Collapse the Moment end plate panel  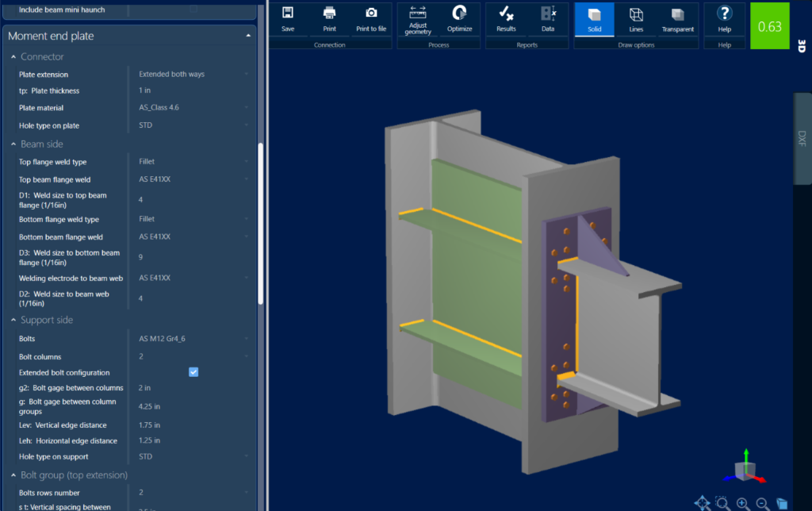(248, 36)
